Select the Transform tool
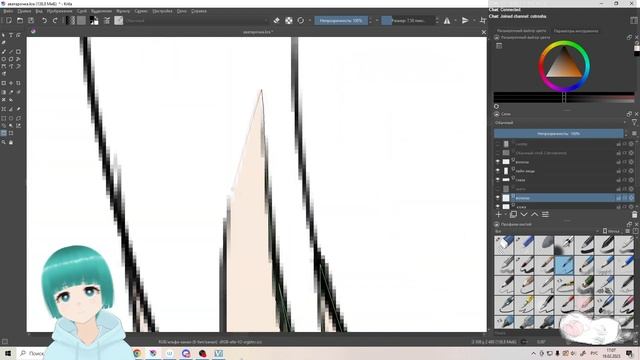Image resolution: width=640 pixels, height=360 pixels. point(4,83)
